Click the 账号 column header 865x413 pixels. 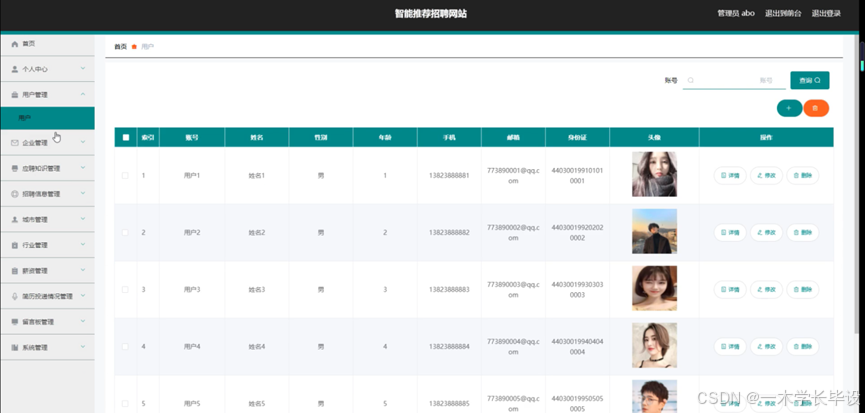(x=192, y=137)
